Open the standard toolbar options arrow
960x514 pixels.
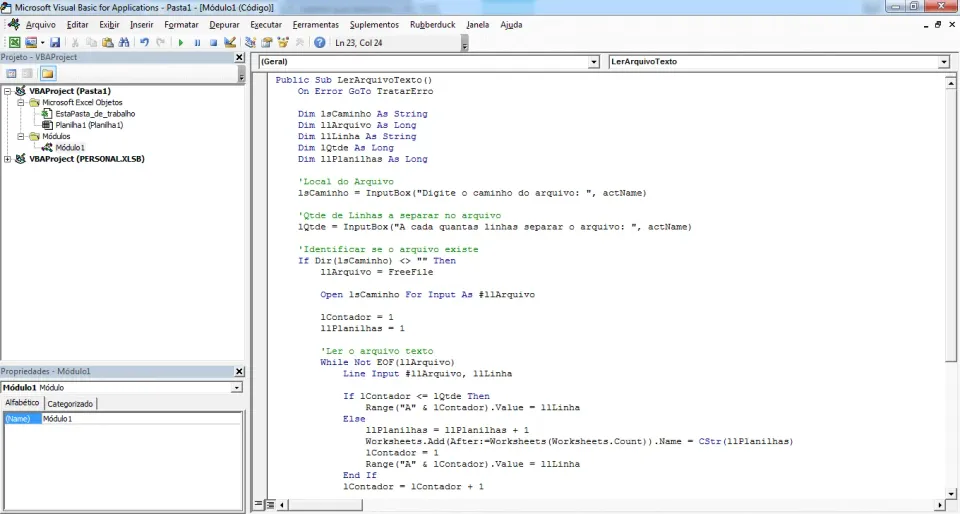(465, 43)
